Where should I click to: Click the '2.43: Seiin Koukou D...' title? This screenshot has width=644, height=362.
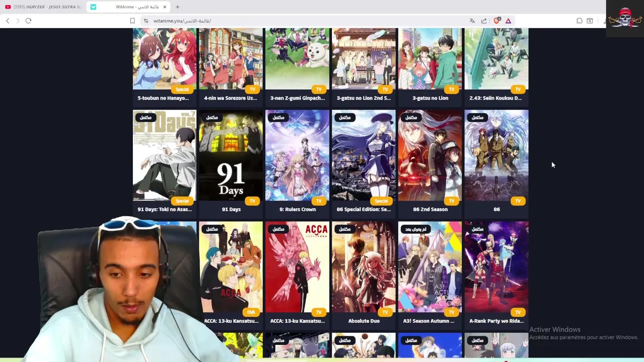pyautogui.click(x=496, y=98)
